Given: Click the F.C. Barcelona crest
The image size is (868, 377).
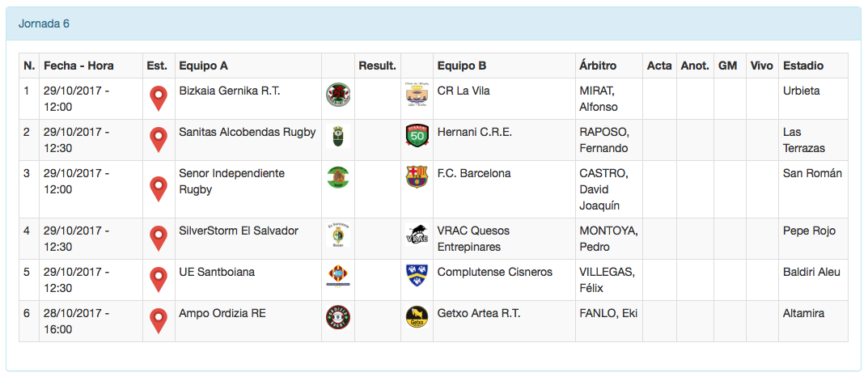Looking at the screenshot, I should (x=417, y=177).
